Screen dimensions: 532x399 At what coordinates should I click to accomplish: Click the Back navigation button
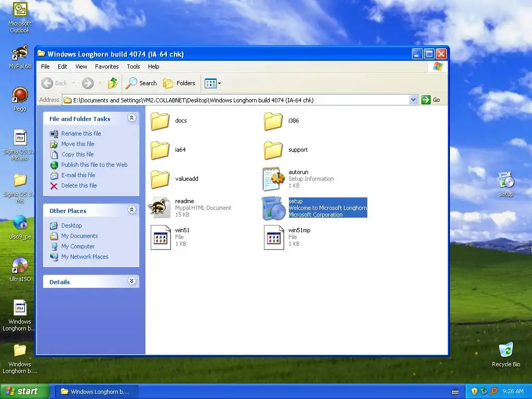(x=54, y=83)
